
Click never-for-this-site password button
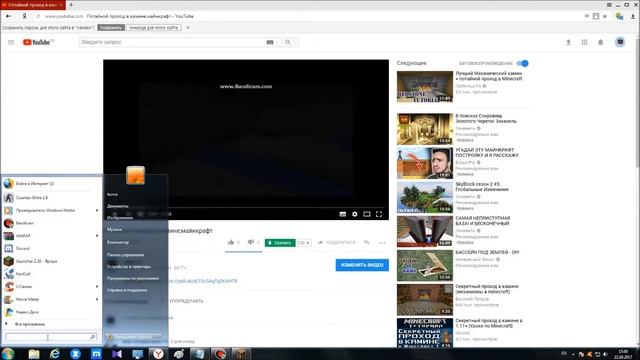(x=153, y=28)
